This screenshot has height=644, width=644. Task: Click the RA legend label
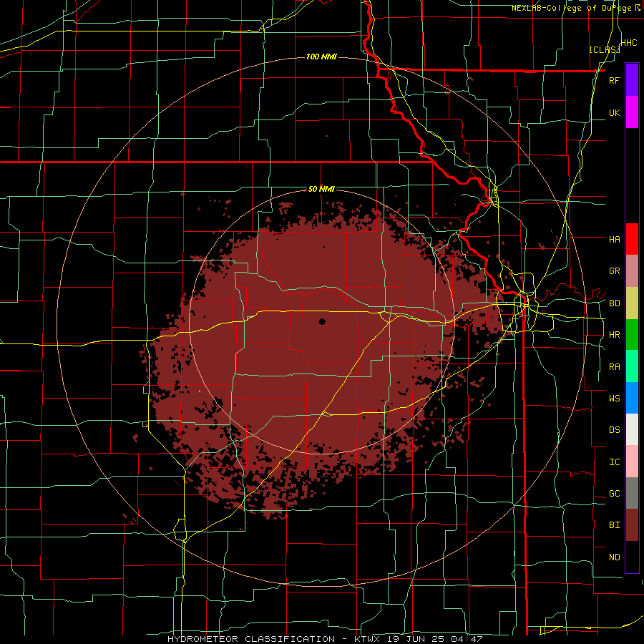pos(614,367)
